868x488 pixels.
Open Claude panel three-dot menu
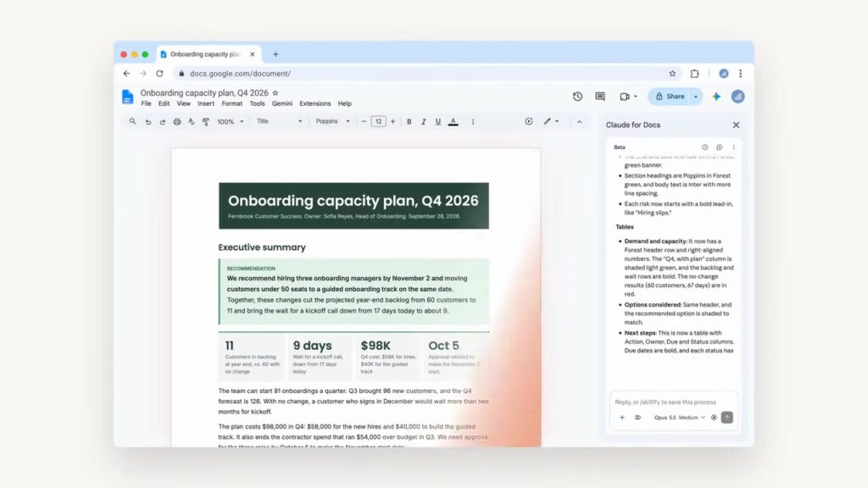[x=733, y=147]
